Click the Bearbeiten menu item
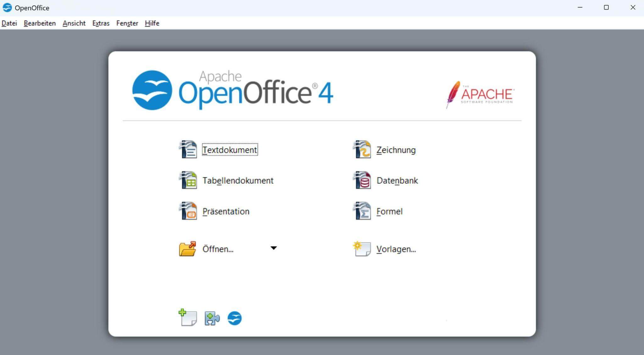644x355 pixels. pos(40,23)
